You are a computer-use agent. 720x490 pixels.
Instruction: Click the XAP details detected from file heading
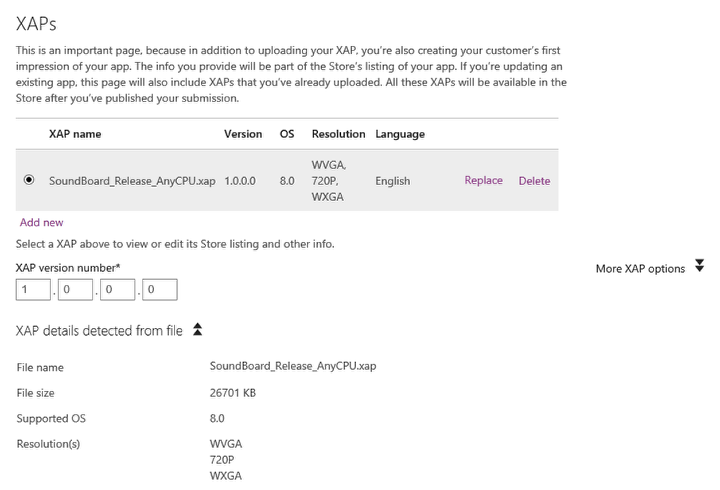click(99, 331)
